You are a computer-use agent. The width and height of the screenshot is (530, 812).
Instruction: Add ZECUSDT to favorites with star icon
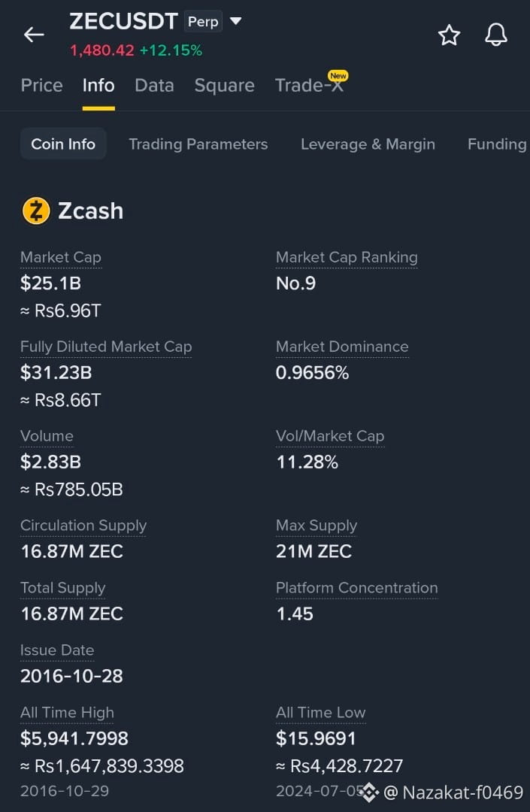point(449,35)
